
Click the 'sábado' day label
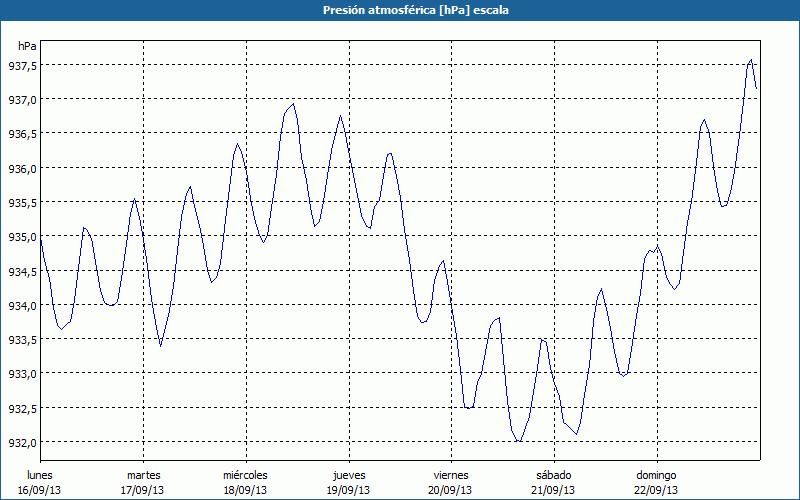tap(553, 474)
